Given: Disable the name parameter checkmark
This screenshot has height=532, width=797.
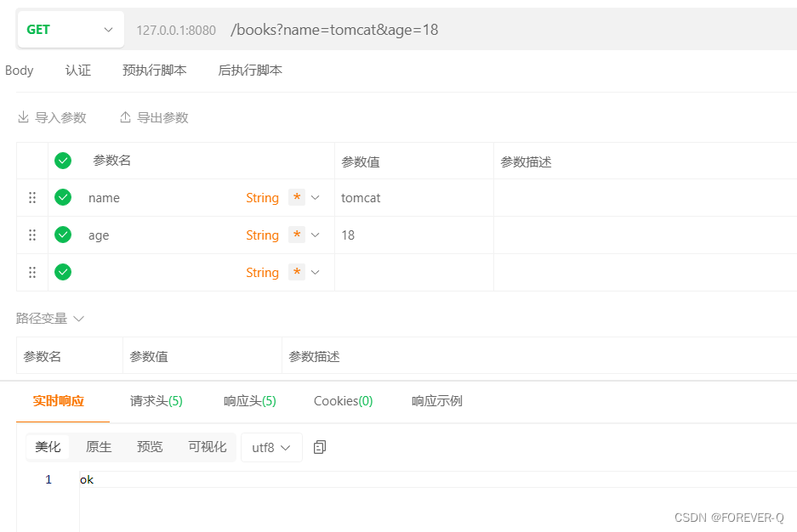Looking at the screenshot, I should [x=62, y=197].
